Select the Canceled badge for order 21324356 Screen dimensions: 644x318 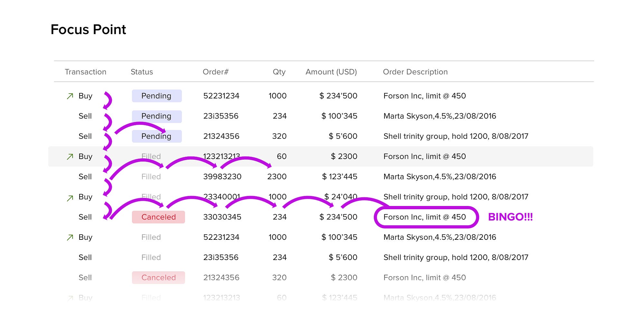[x=158, y=278]
